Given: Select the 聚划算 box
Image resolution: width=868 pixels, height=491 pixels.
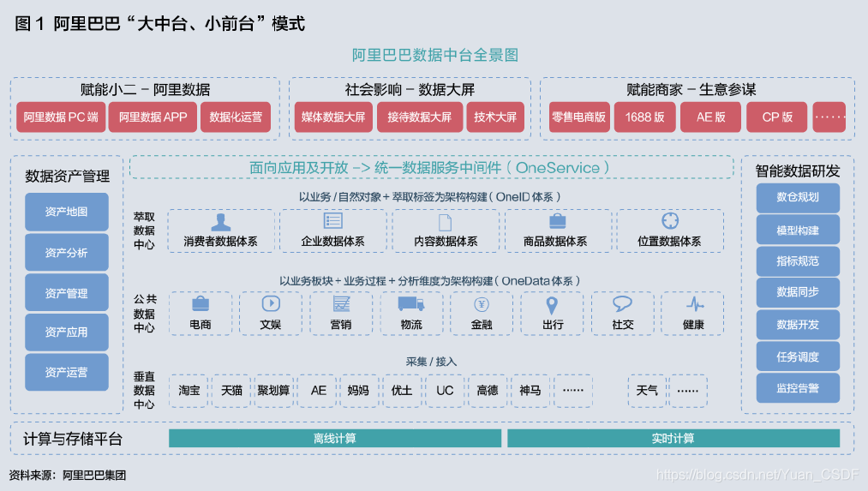Looking at the screenshot, I should tap(274, 391).
